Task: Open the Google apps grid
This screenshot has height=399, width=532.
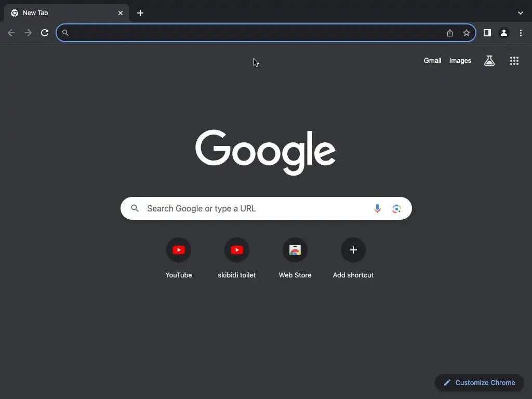Action: 514,61
